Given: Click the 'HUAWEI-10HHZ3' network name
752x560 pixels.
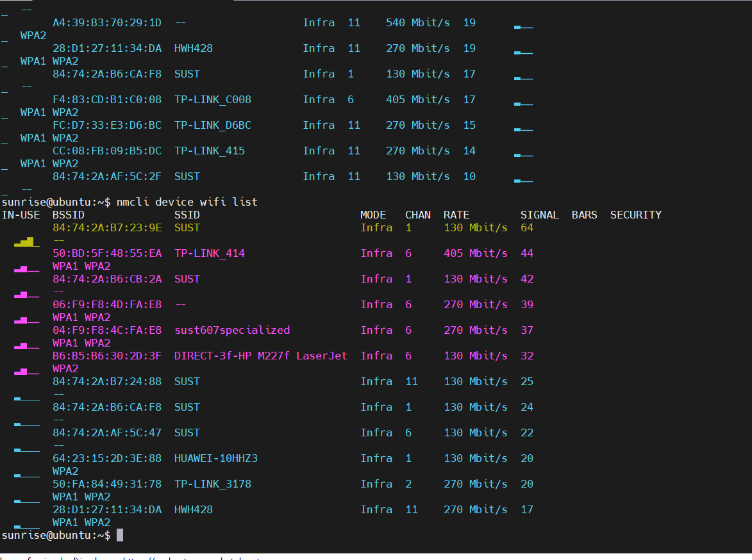Looking at the screenshot, I should [216, 458].
